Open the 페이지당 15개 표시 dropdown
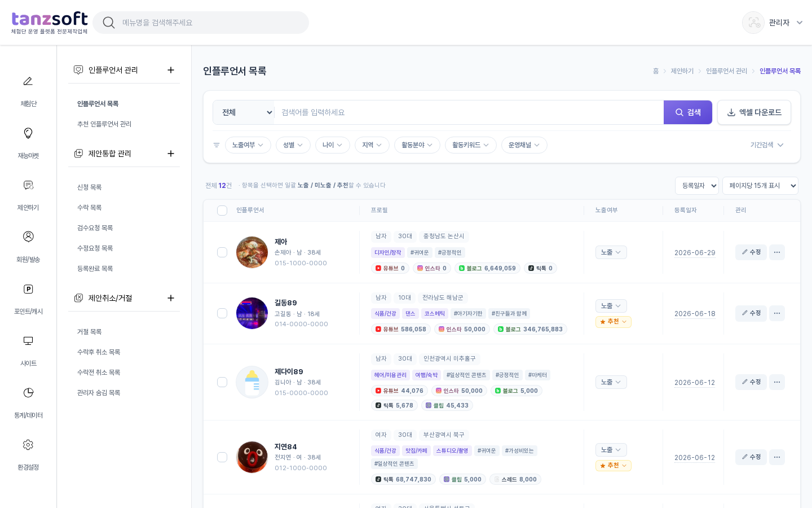This screenshot has height=508, width=812. (x=760, y=186)
